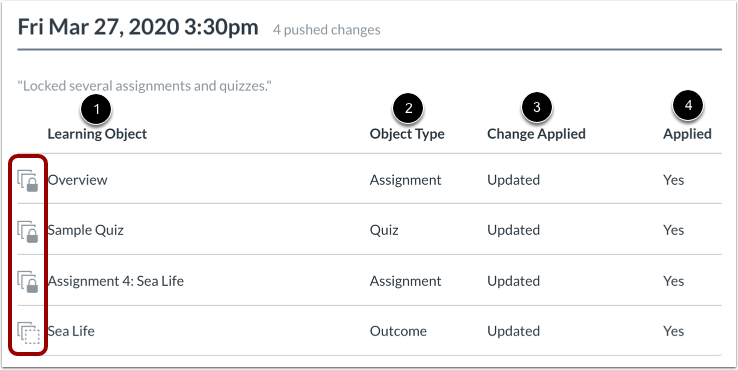Image resolution: width=738 pixels, height=370 pixels.
Task: Click the locked icon beside Sample Quiz
Action: 28,232
